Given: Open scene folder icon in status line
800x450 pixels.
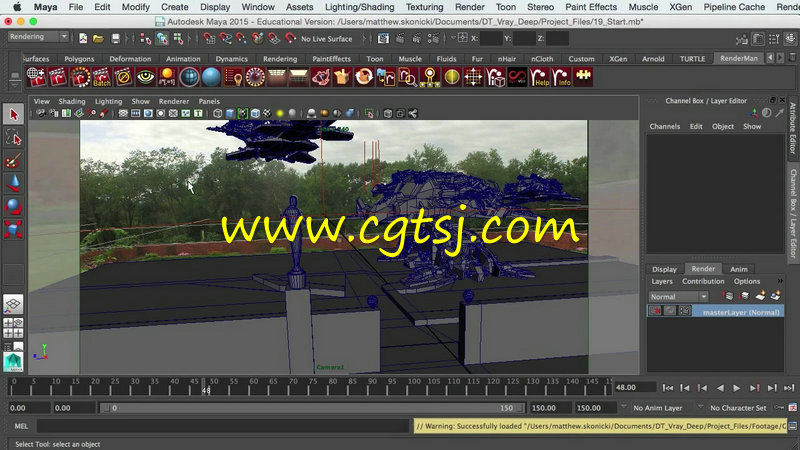Looking at the screenshot, I should tap(98, 39).
